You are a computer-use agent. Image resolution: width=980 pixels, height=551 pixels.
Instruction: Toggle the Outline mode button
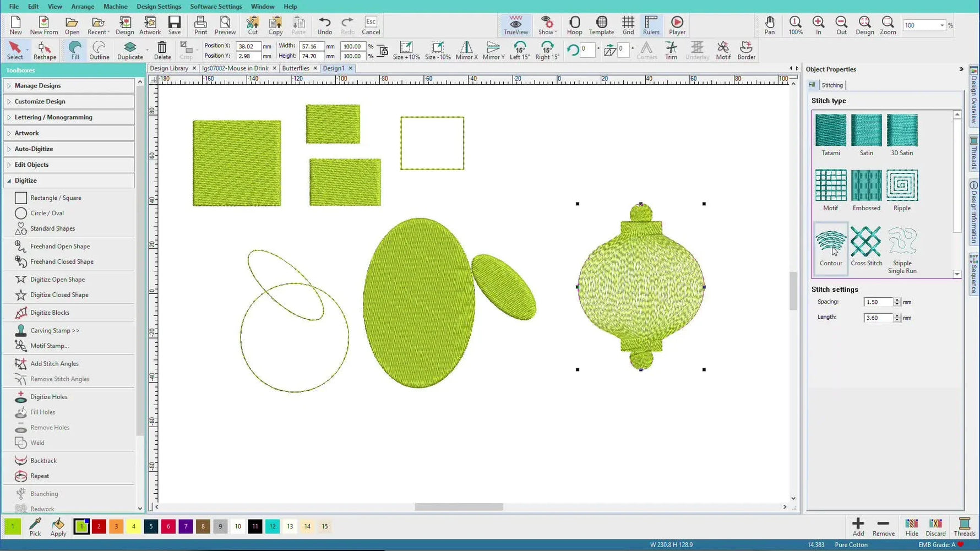(99, 50)
